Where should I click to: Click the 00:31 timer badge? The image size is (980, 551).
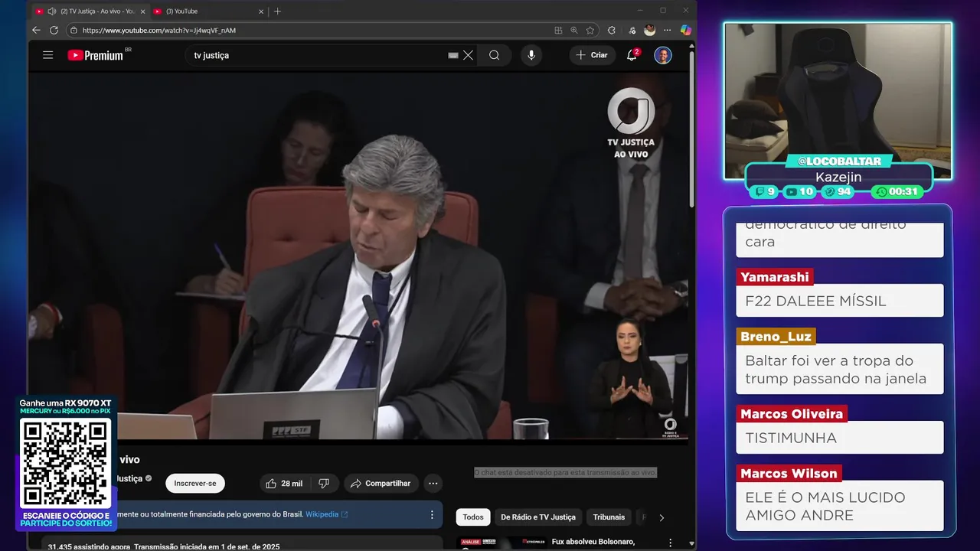tap(897, 191)
